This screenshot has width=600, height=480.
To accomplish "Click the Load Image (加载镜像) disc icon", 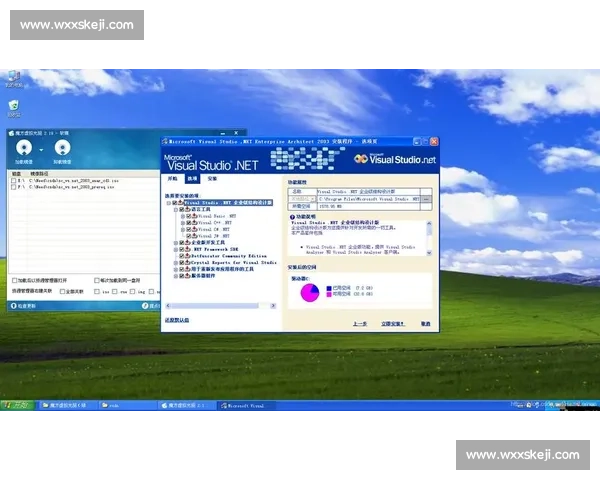I will pyautogui.click(x=24, y=148).
